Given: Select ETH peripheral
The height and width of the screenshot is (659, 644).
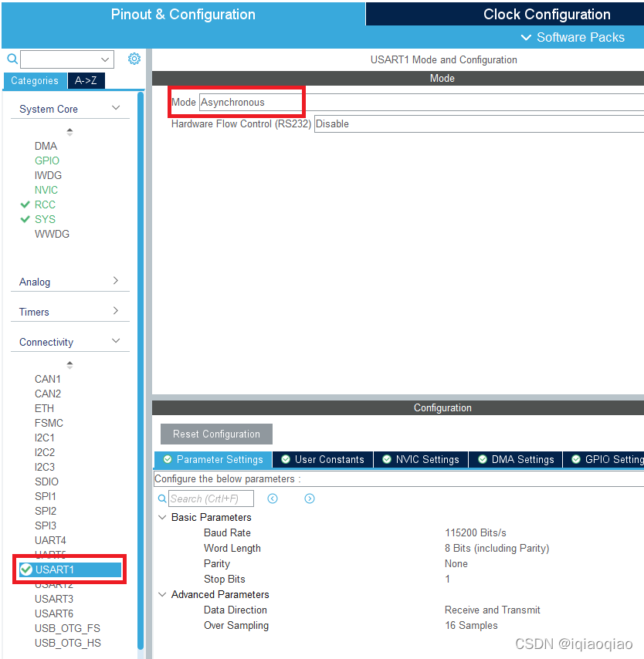Looking at the screenshot, I should pos(44,408).
